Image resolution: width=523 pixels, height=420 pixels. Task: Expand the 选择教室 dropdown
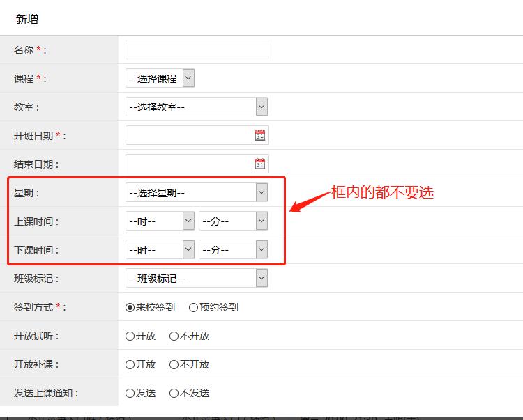tap(197, 107)
